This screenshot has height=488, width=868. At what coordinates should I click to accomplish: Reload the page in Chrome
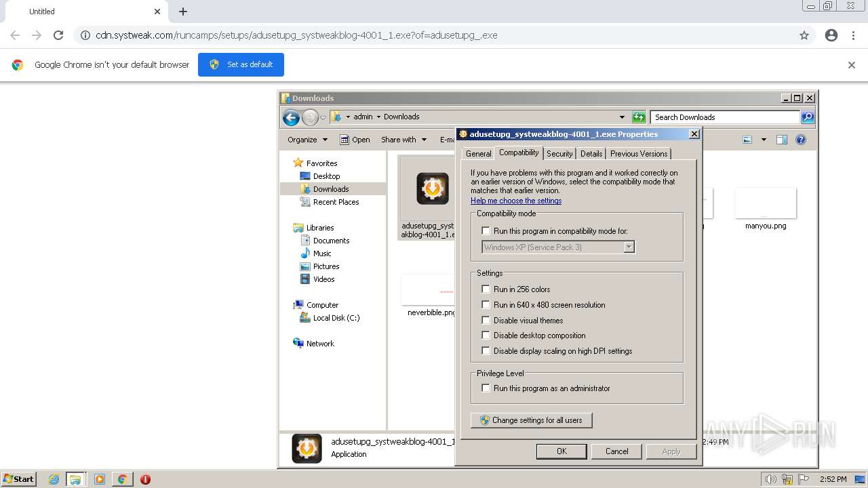[x=58, y=35]
